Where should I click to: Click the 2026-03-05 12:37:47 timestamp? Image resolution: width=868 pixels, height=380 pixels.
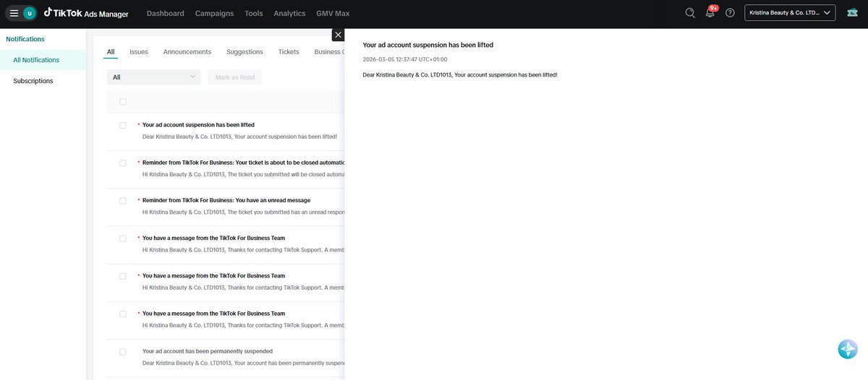tap(405, 59)
